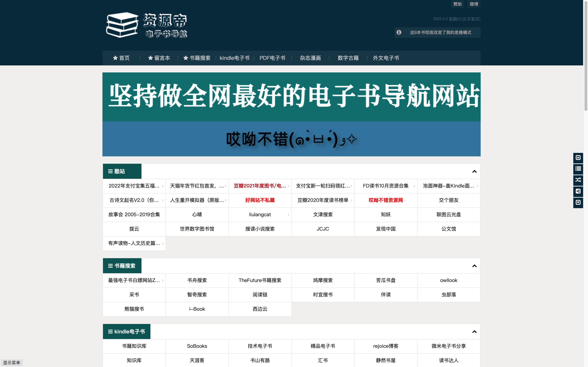The height and width of the screenshot is (367, 588).
Task: Click the hamburger icon of 书籍搜索 section
Action: pos(110,266)
